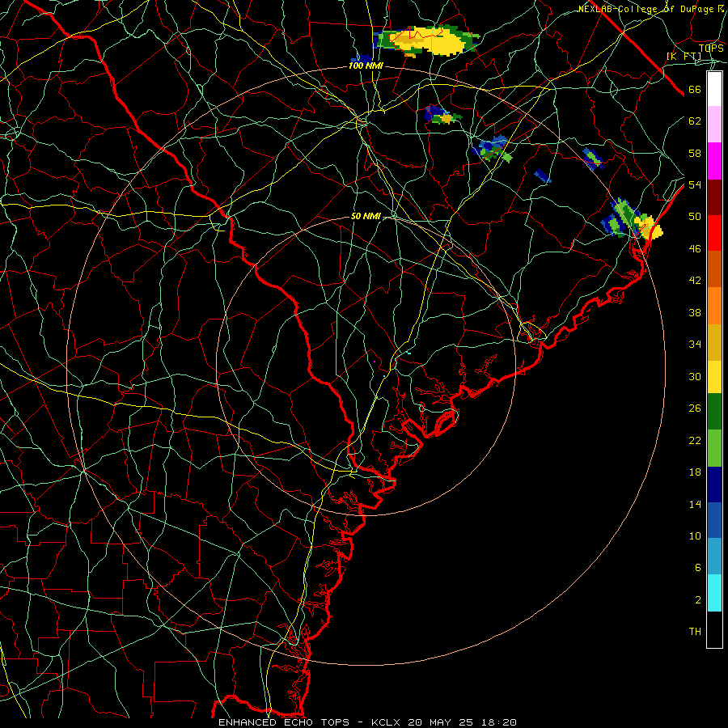This screenshot has height=728, width=728.
Task: Click the 58 legend value
Action: pyautogui.click(x=695, y=153)
